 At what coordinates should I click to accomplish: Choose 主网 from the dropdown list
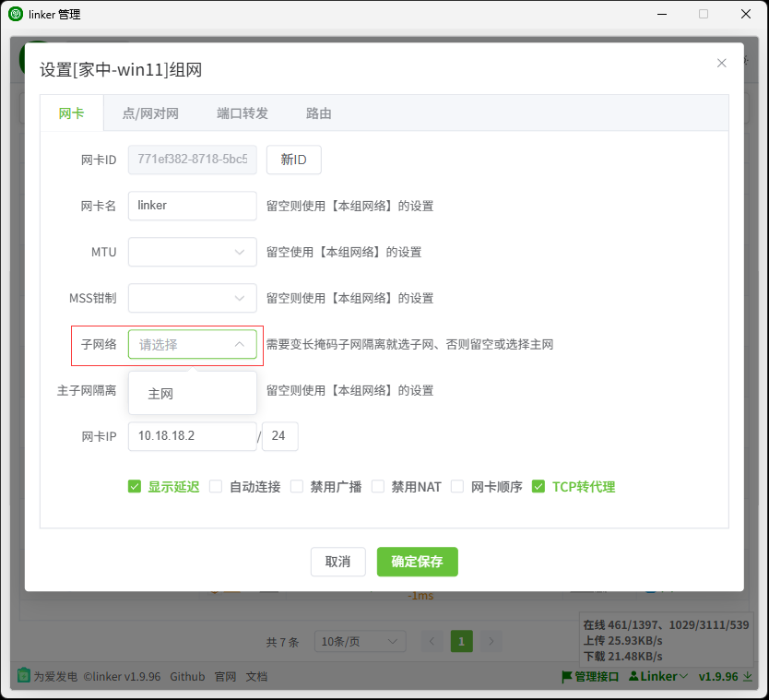pyautogui.click(x=160, y=394)
